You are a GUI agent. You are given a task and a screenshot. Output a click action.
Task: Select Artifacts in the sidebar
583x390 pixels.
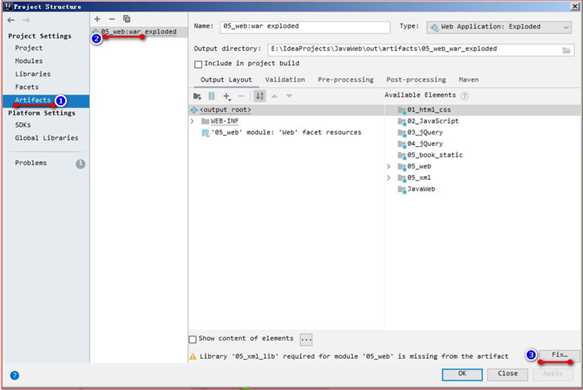[x=46, y=101]
